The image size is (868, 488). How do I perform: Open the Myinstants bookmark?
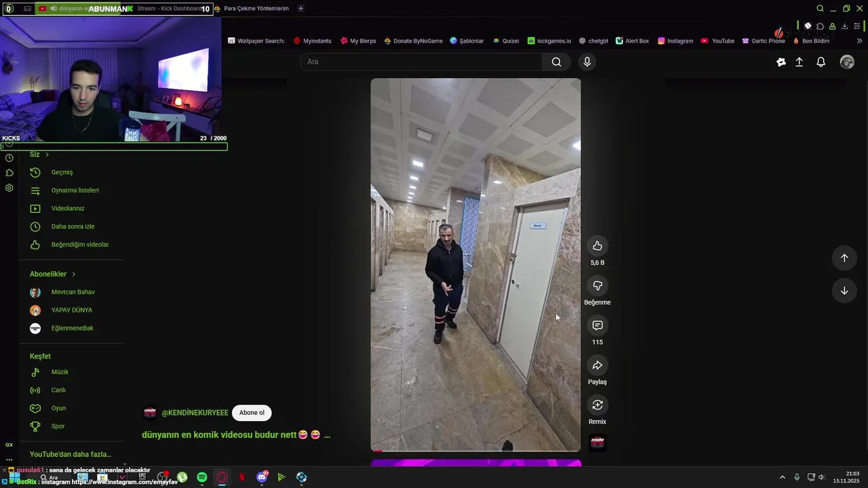click(x=313, y=41)
